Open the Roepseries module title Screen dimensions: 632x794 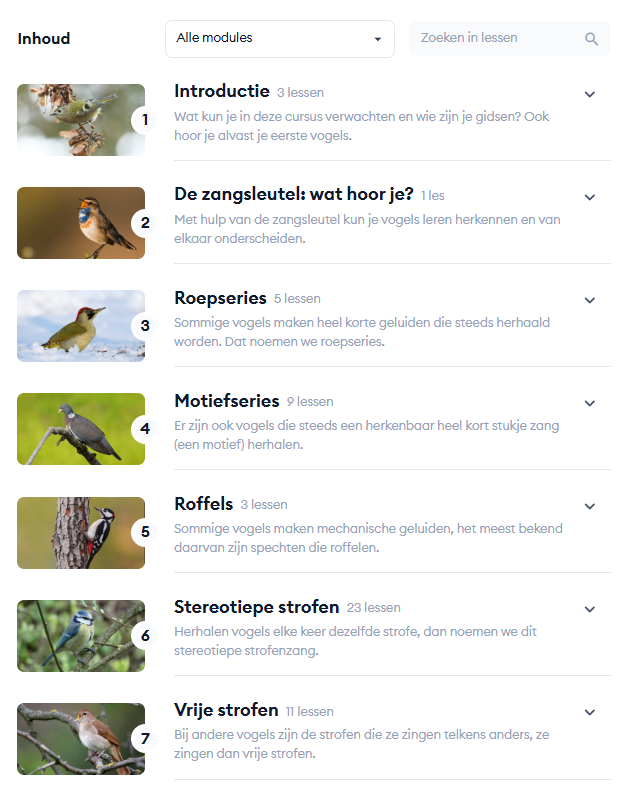[220, 298]
